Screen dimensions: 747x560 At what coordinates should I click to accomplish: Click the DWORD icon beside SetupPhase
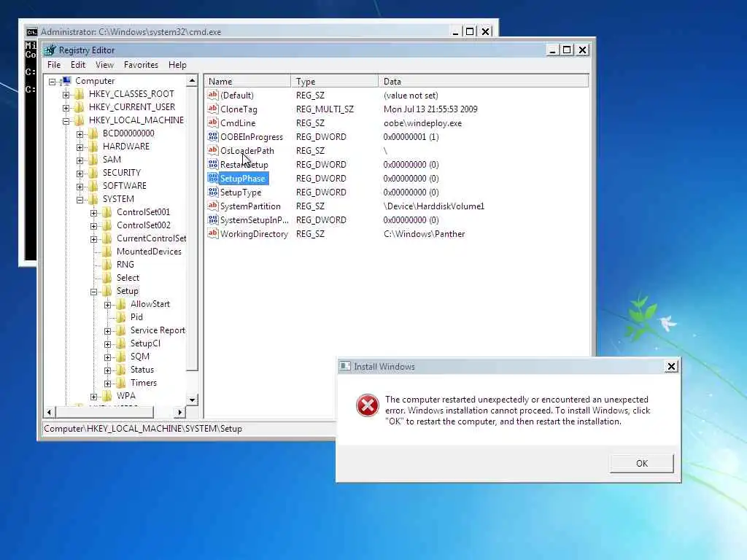tap(212, 178)
